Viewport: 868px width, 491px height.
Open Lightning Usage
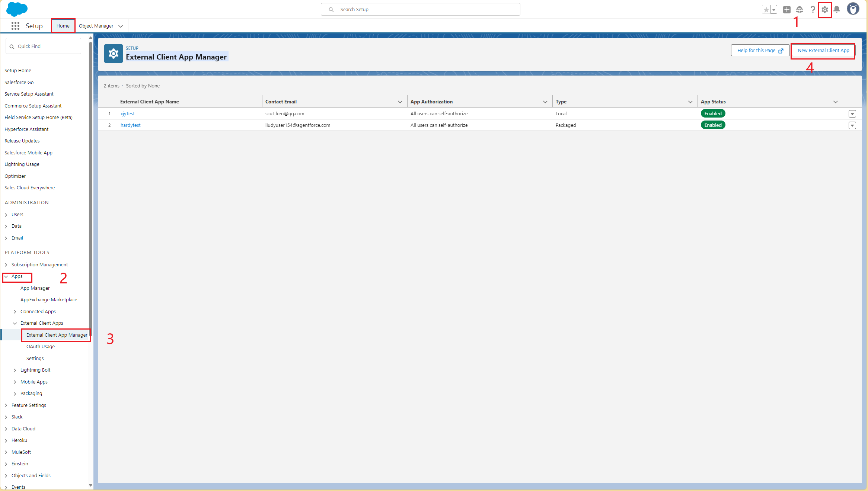click(x=22, y=164)
